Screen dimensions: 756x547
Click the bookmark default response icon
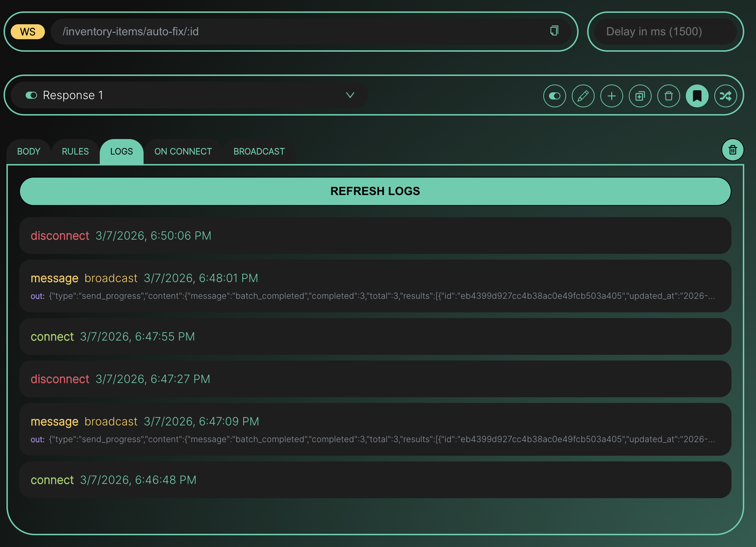[x=697, y=96]
